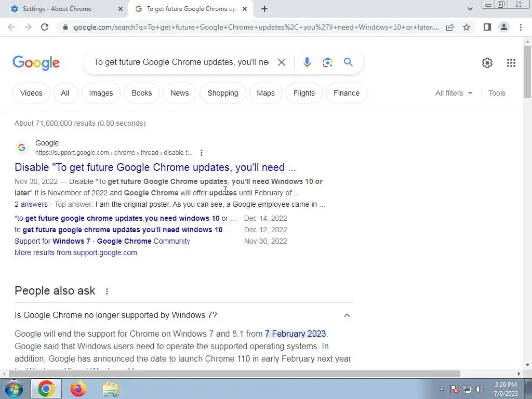This screenshot has height=399, width=532.
Task: Open the Windows Start menu
Action: point(14,389)
